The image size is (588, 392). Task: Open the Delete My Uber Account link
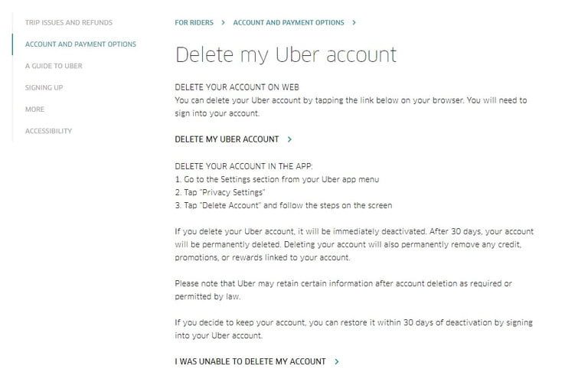click(x=227, y=139)
